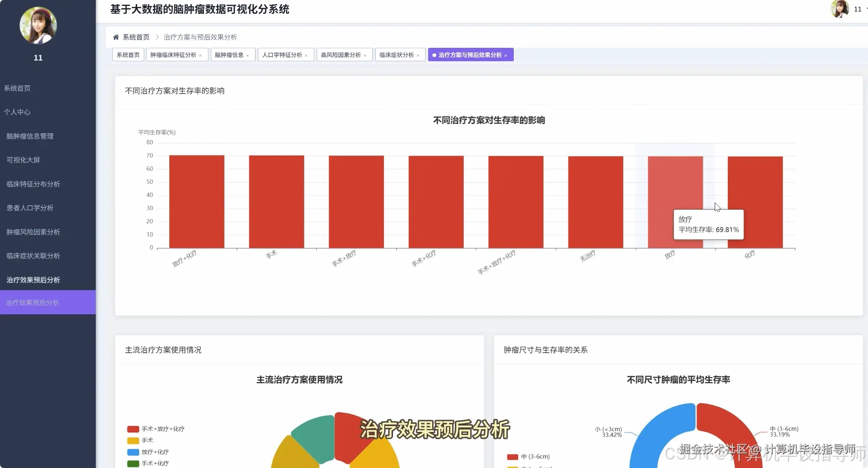Screen dimensions: 868x468
Task: Collapse the 治疗效果预后分析 sidebar submenu
Action: pos(33,280)
